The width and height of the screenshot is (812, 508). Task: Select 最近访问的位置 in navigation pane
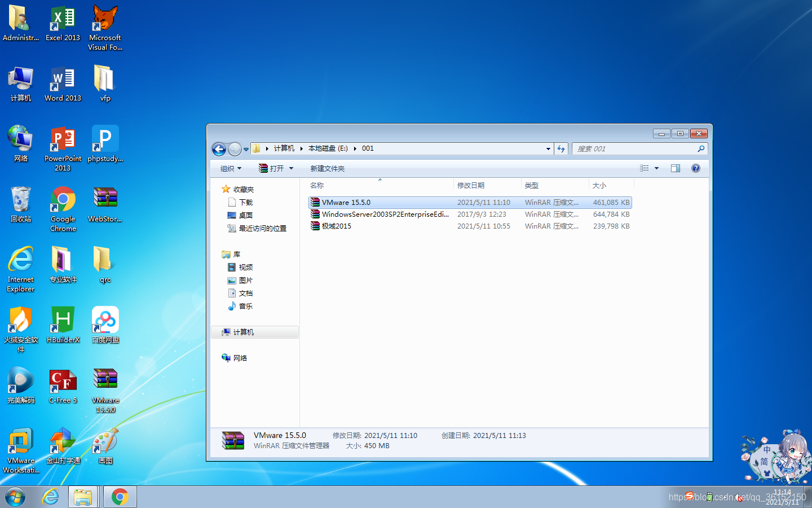click(257, 228)
